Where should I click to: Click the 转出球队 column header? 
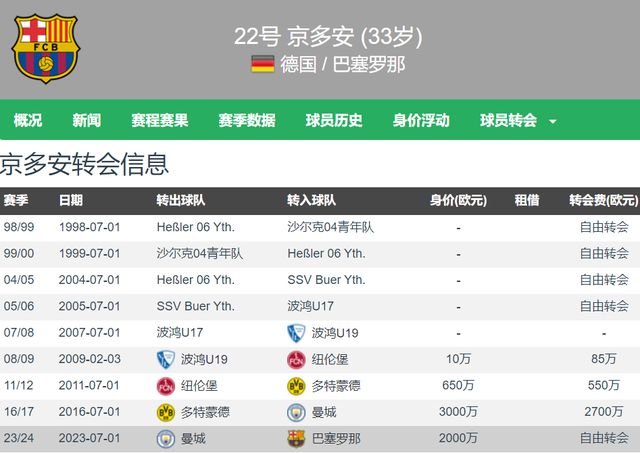point(181,200)
